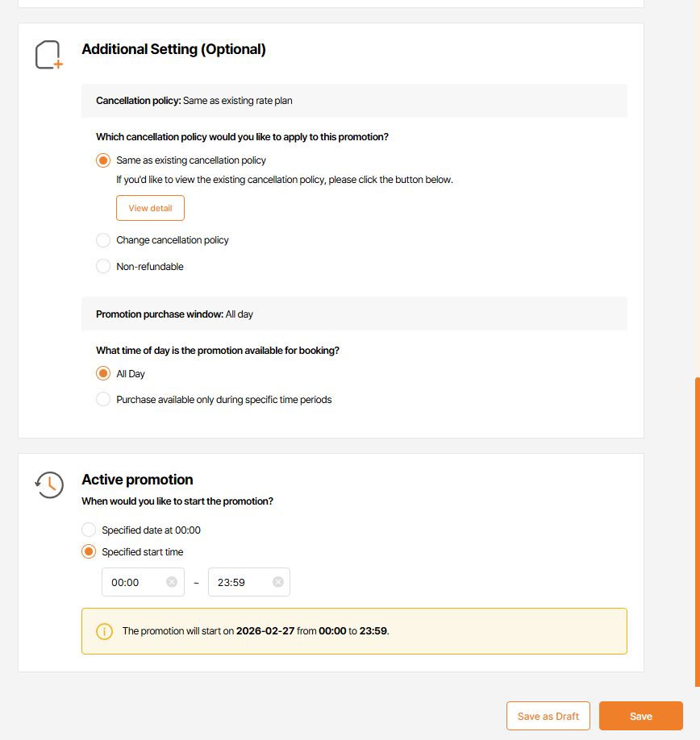The image size is (700, 740).
Task: Click the 23:59 end time input
Action: point(240,582)
